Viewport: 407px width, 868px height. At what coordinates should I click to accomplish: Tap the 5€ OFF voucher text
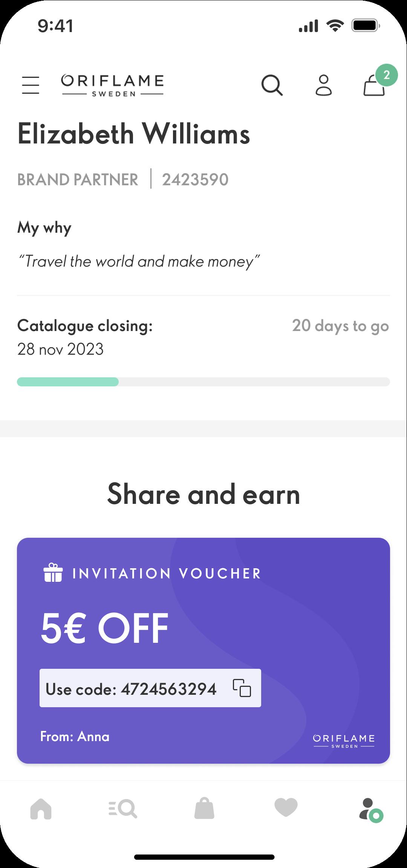click(x=104, y=628)
